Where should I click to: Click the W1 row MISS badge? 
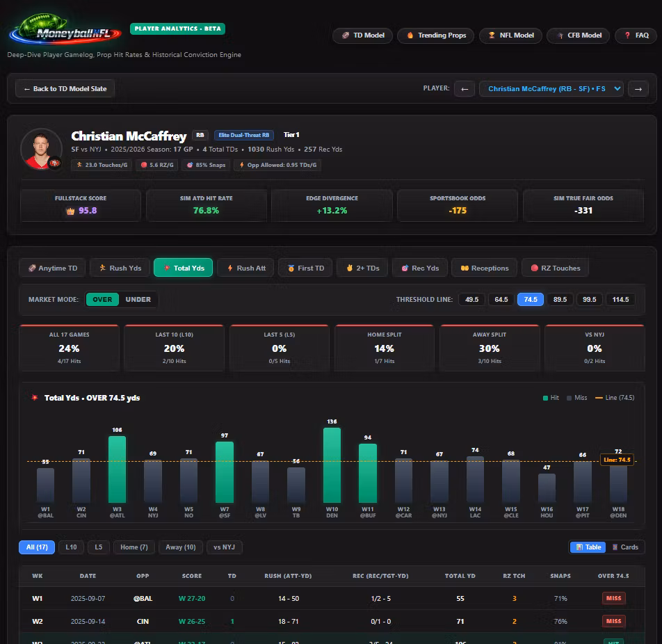coord(613,598)
